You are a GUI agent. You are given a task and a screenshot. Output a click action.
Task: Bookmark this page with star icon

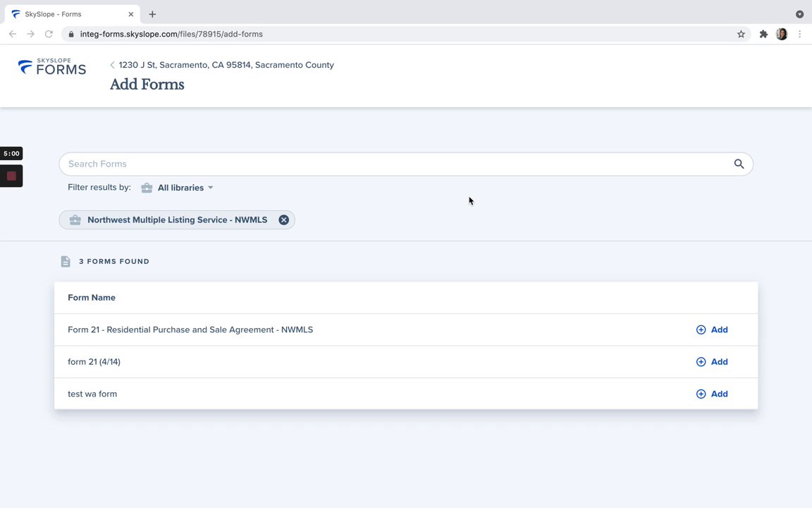point(741,34)
